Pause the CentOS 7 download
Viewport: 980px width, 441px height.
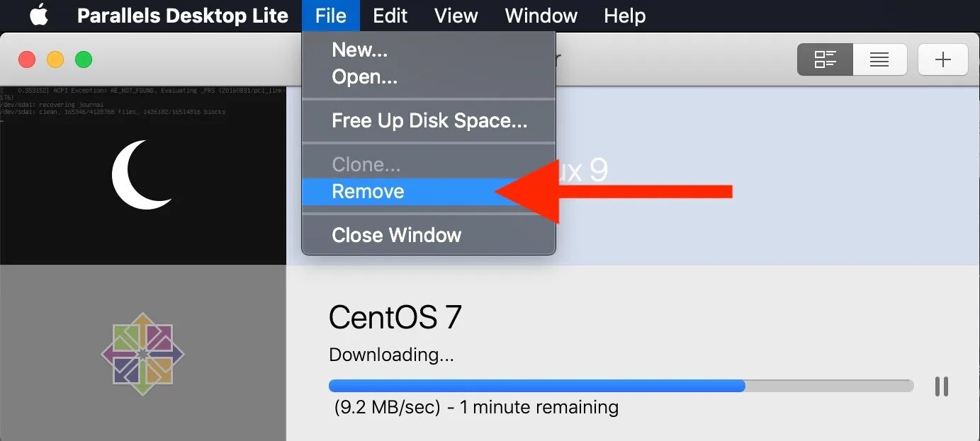pos(941,386)
